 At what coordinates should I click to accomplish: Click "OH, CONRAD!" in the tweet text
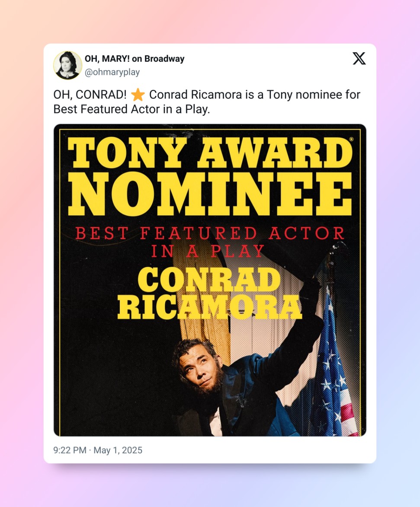[90, 95]
